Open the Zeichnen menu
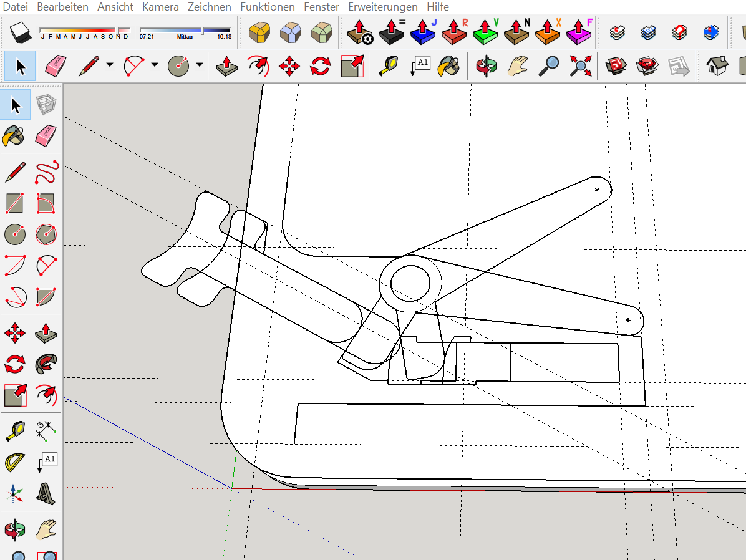Image resolution: width=746 pixels, height=560 pixels. coord(210,7)
